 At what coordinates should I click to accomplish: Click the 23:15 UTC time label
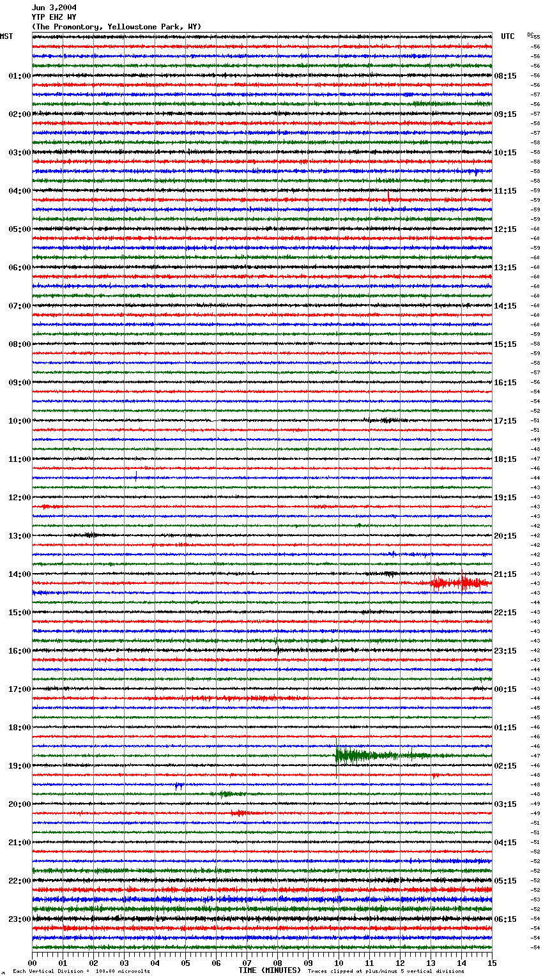click(505, 651)
